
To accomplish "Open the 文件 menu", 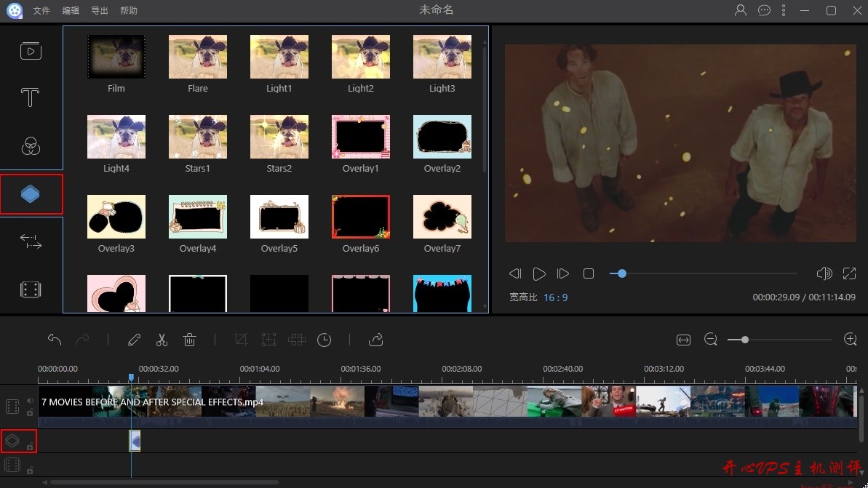I will tap(41, 11).
